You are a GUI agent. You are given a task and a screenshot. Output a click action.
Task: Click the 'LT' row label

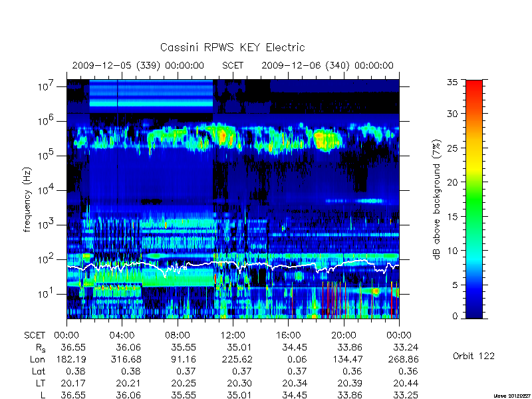41,383
